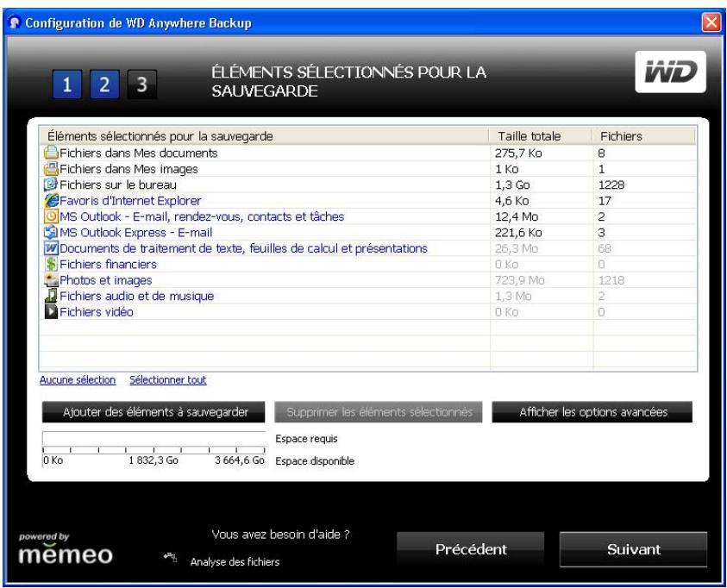Click the Aucune sélection link
Viewport: 727px width, 588px height.
(x=78, y=380)
